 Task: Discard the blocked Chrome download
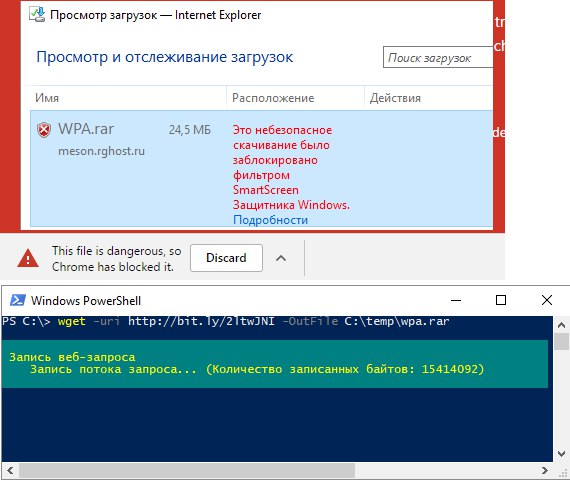coord(226,258)
